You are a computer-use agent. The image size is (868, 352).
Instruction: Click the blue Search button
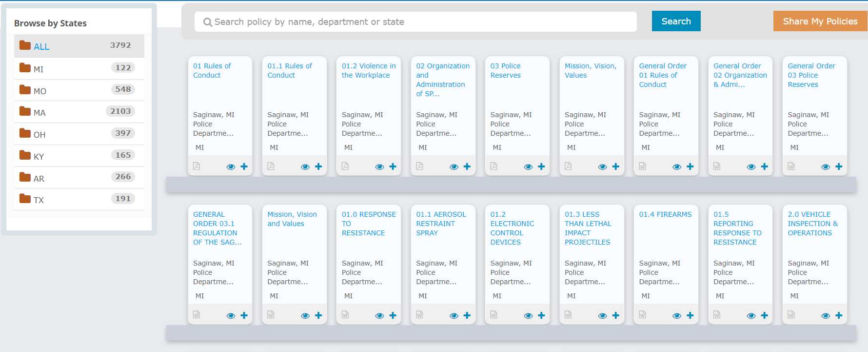tap(676, 21)
